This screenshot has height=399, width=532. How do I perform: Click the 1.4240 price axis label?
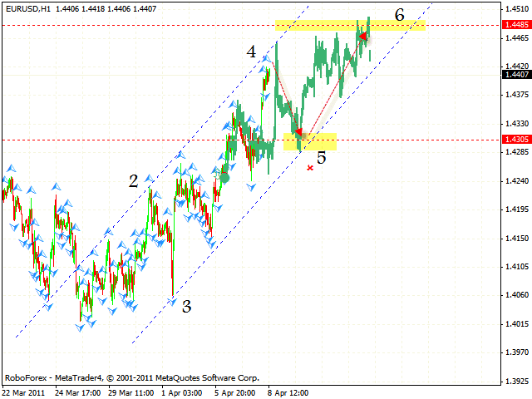coord(517,181)
